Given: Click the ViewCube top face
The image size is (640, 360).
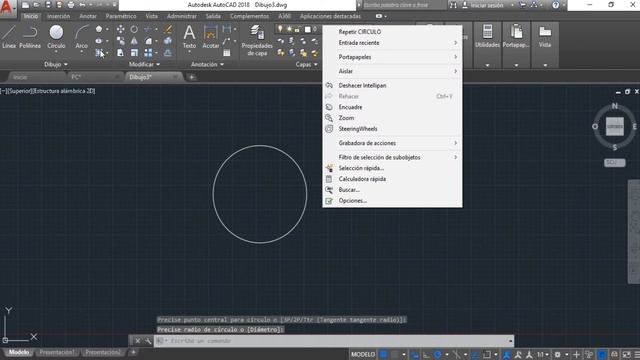Looking at the screenshot, I should pyautogui.click(x=615, y=127).
